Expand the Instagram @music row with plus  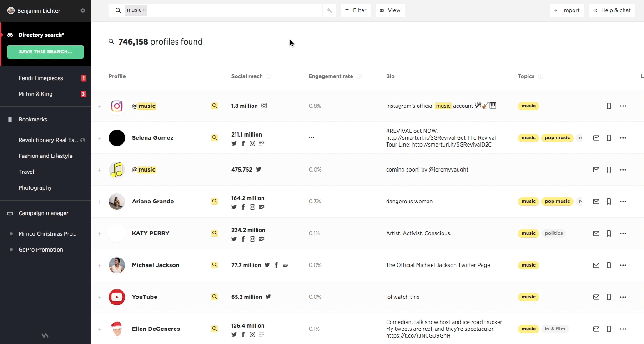point(100,106)
